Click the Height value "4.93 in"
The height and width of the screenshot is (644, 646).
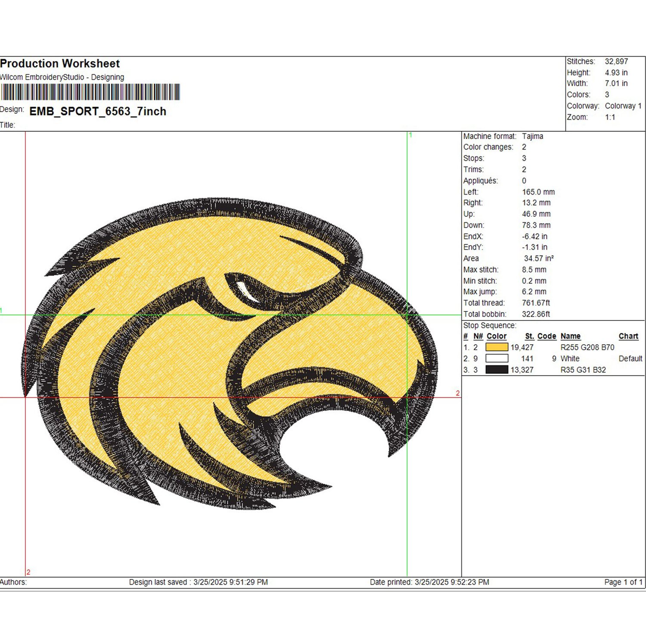pos(616,73)
